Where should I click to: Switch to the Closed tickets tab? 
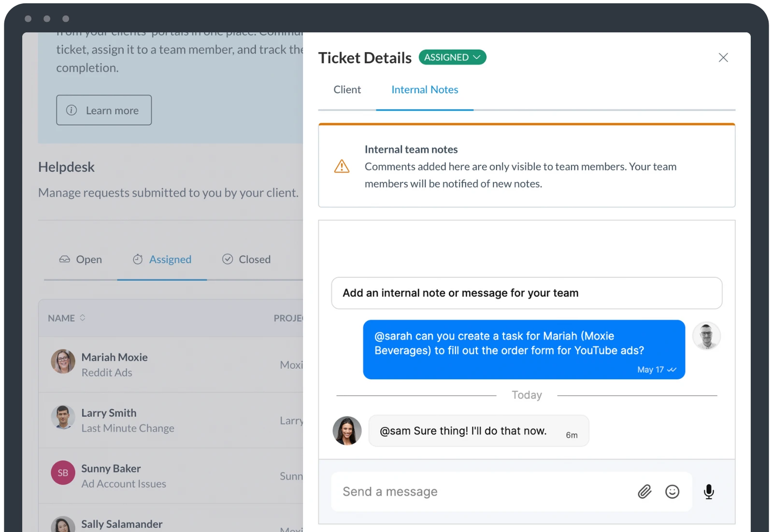click(246, 259)
